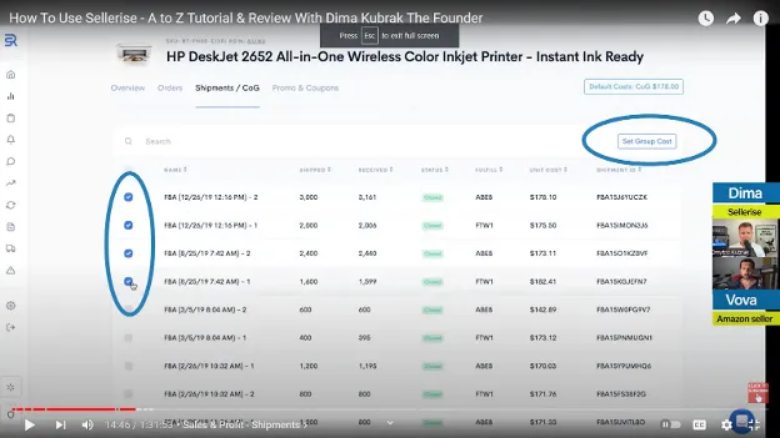Check the FBA 3/5/19 8:04 AM - 1 checkbox

point(128,338)
